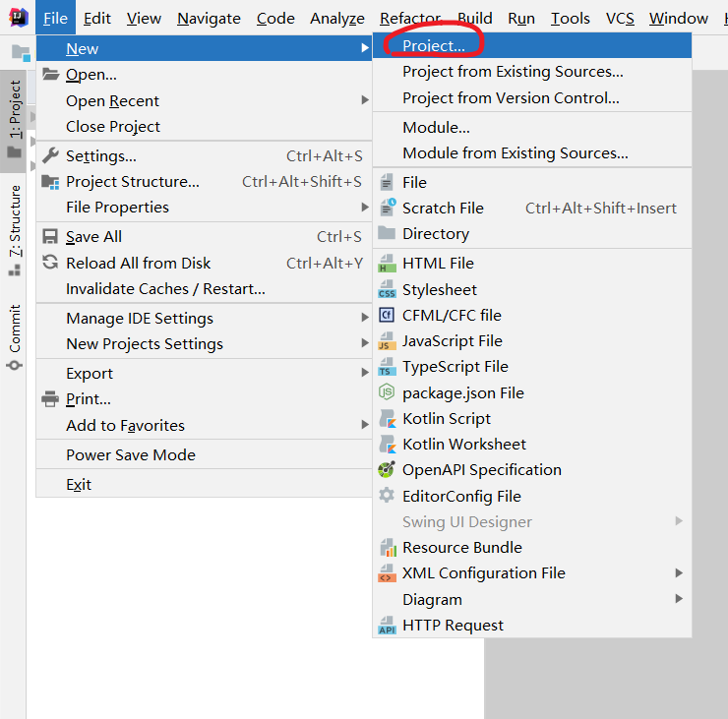Click the arrow beside the New menu entry
The height and width of the screenshot is (719, 728).
click(x=365, y=48)
